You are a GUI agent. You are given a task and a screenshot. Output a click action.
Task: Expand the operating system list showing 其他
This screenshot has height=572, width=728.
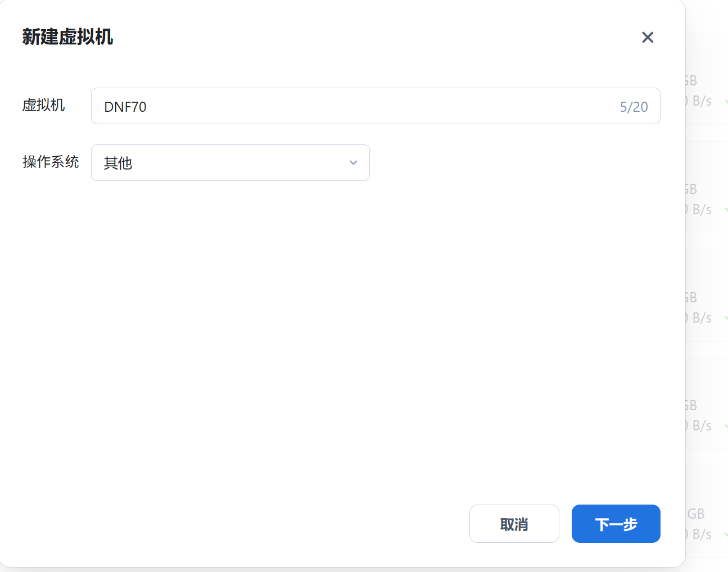click(230, 162)
